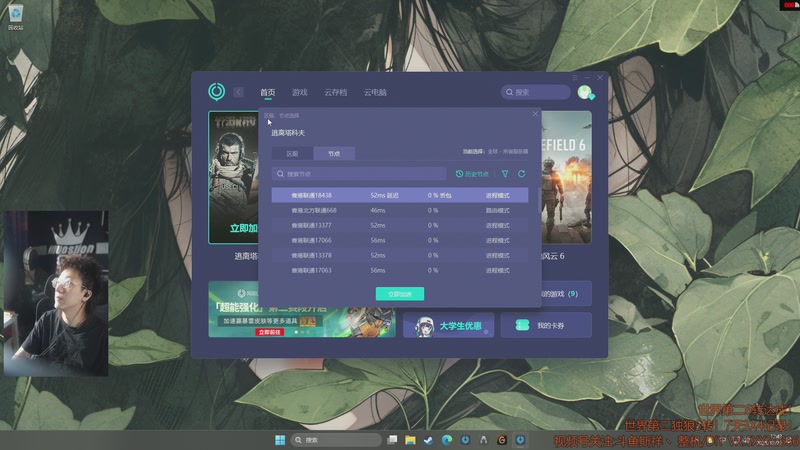Image resolution: width=800 pixels, height=450 pixels.
Task: Open the Escape from Tarkov game thumbnail
Action: [x=234, y=177]
